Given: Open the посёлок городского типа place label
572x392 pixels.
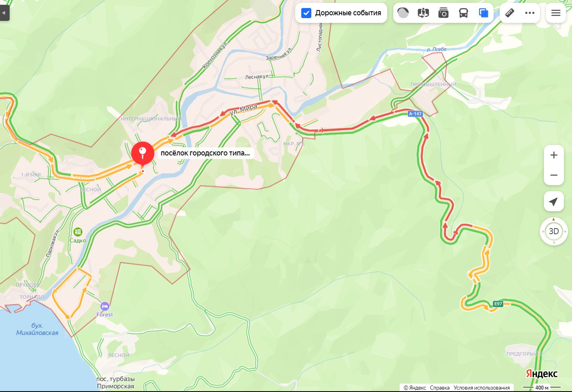Looking at the screenshot, I should click(x=205, y=153).
